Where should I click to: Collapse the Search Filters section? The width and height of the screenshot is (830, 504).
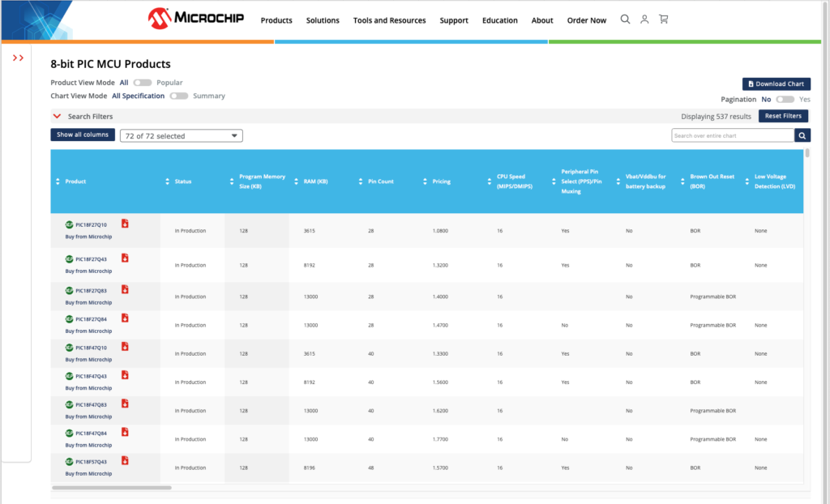58,117
